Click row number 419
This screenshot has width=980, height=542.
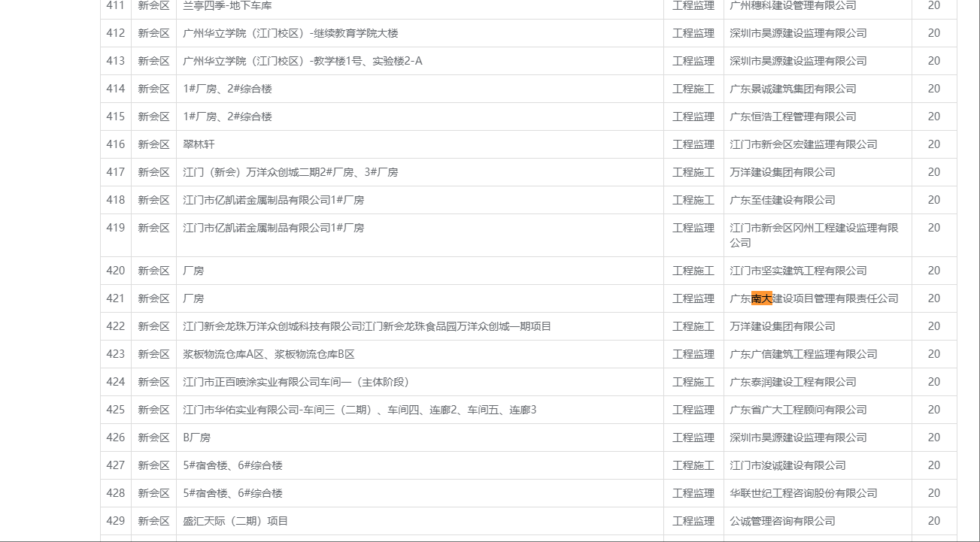[115, 228]
